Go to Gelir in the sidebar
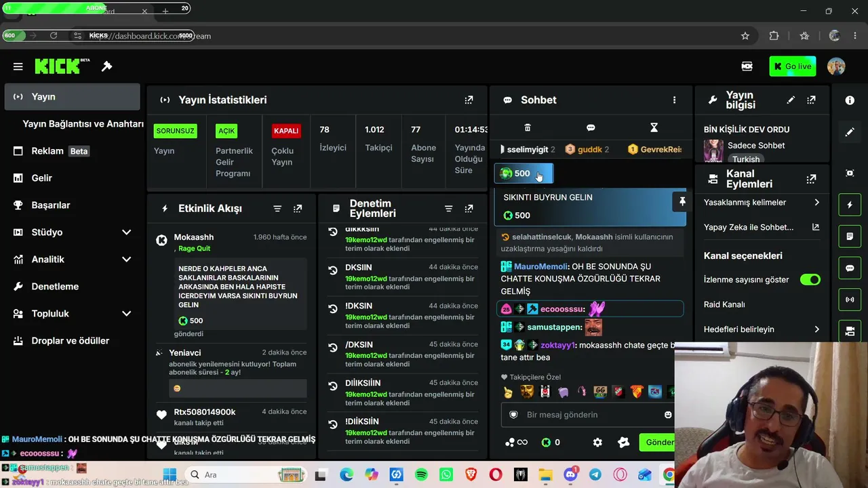This screenshot has width=868, height=488. click(x=72, y=178)
